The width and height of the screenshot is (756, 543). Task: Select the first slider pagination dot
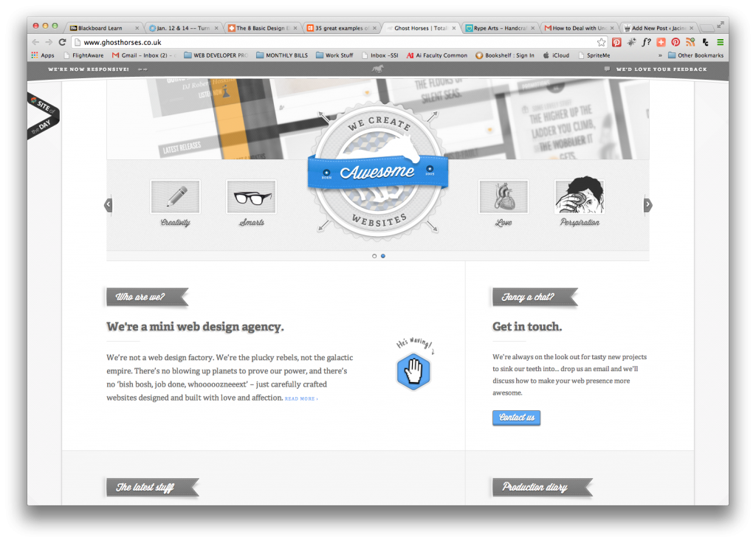(374, 256)
